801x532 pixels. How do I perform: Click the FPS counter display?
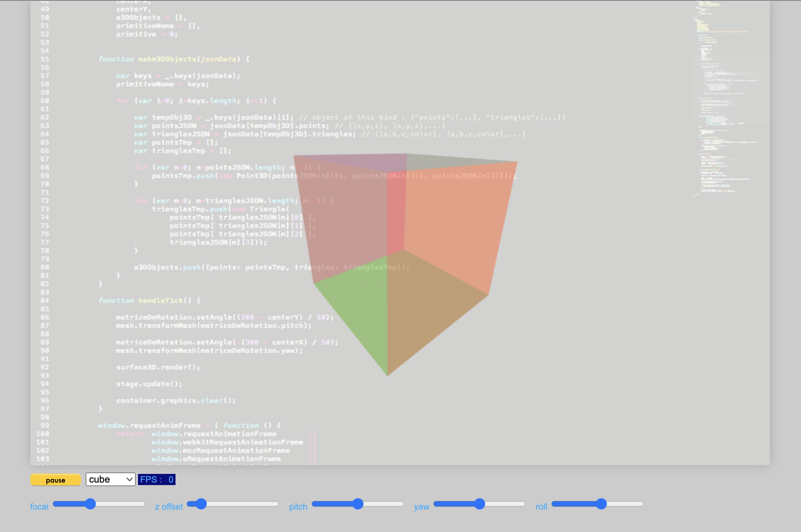click(157, 479)
